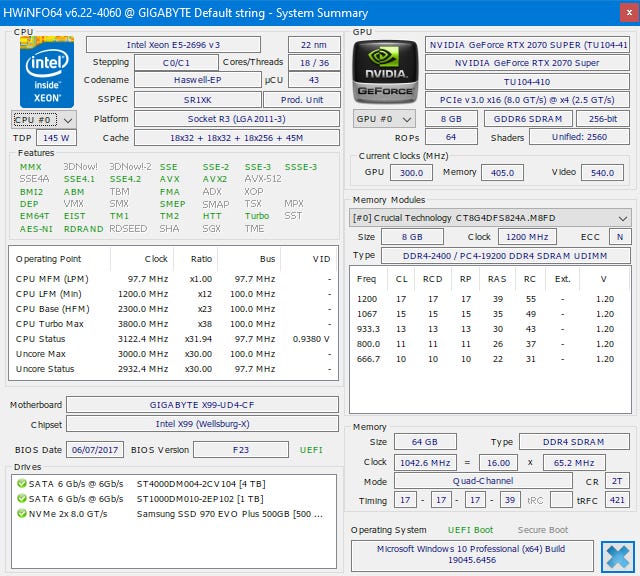
Task: Select the Samsung SSD 970 EVO Plus entry
Action: click(229, 514)
